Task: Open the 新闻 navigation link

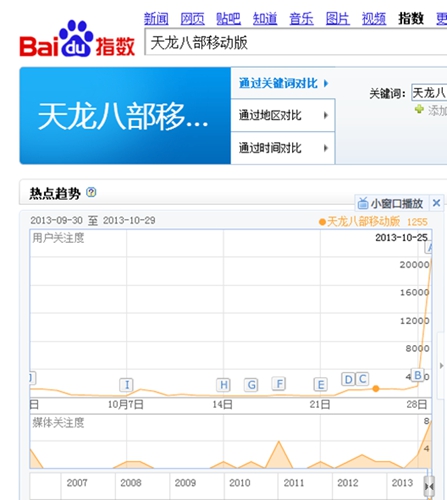Action: point(156,18)
